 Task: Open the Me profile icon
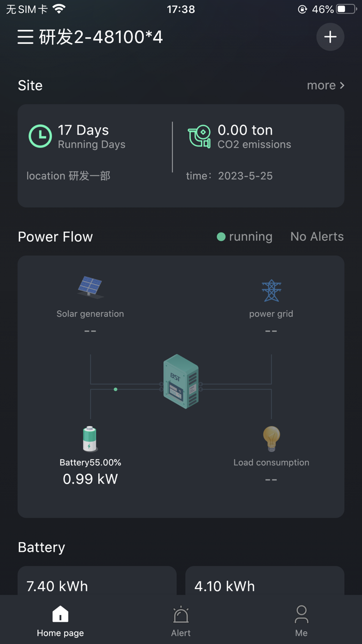[301, 614]
